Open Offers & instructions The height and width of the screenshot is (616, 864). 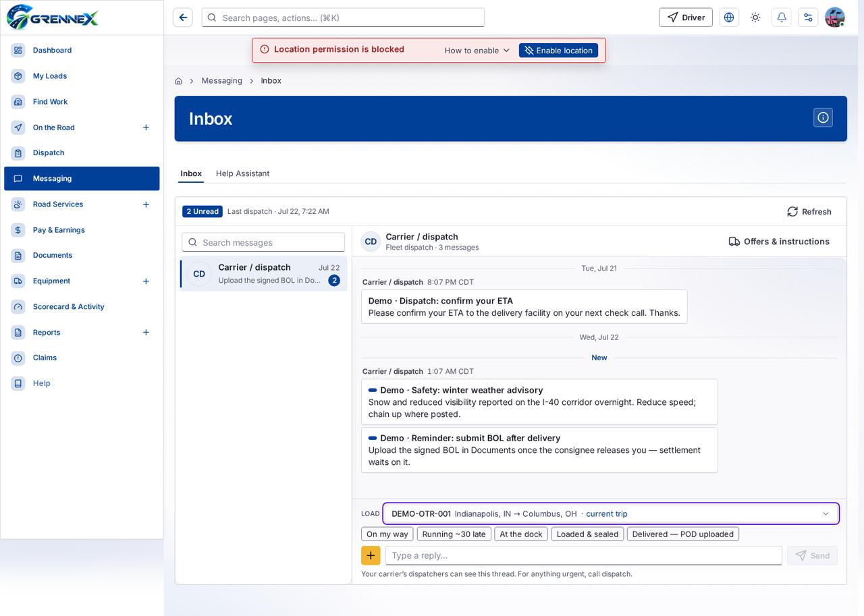click(779, 242)
